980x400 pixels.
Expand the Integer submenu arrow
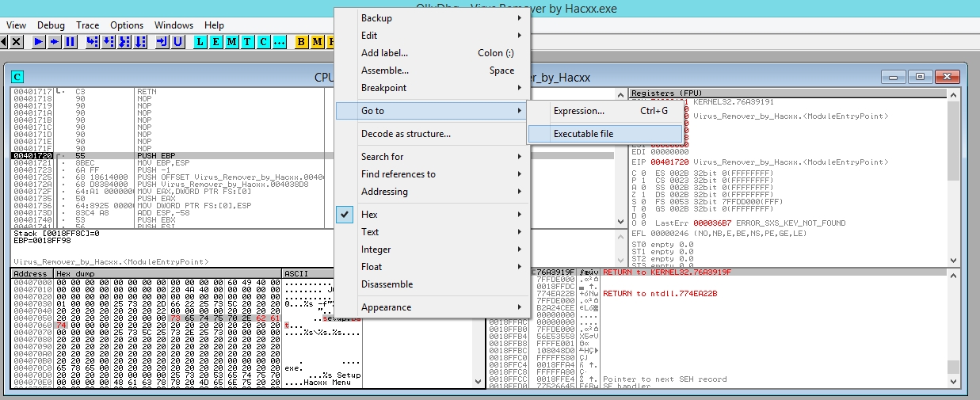click(520, 250)
